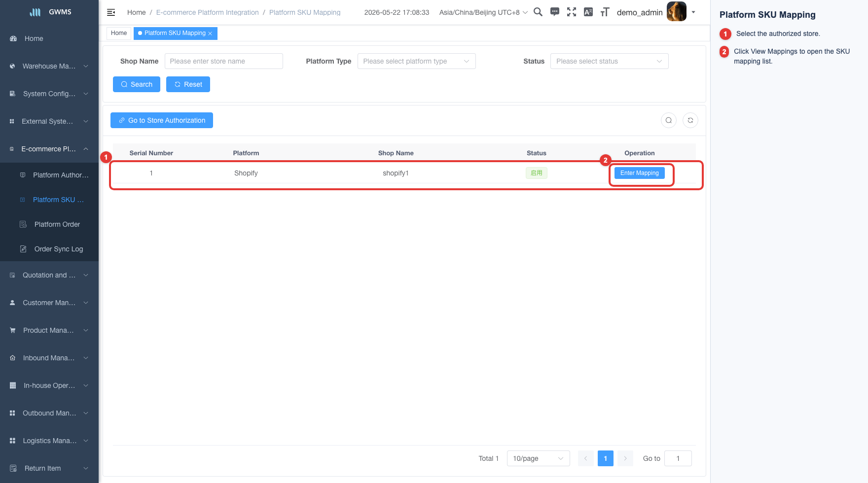Viewport: 868px width, 483px height.
Task: Expand the Product Management menu
Action: pyautogui.click(x=49, y=330)
